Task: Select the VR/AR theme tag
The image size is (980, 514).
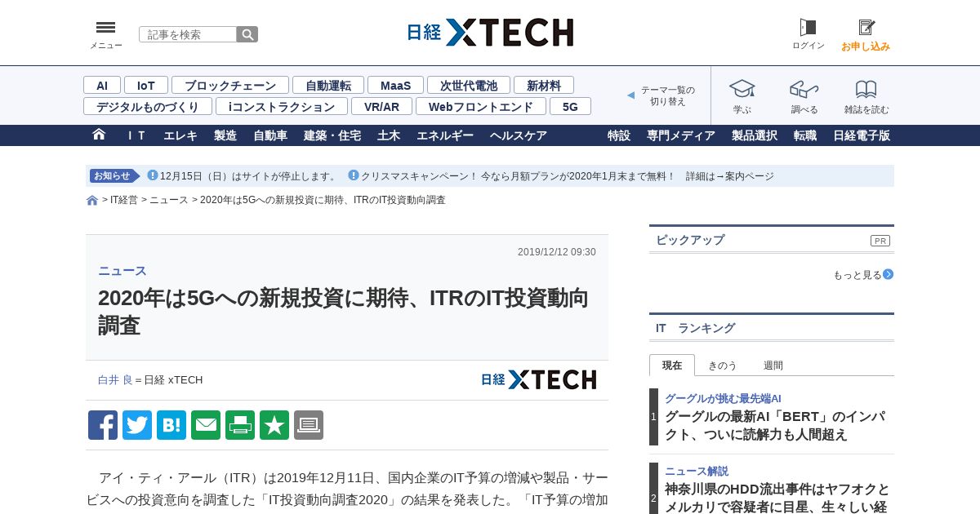Action: click(381, 106)
